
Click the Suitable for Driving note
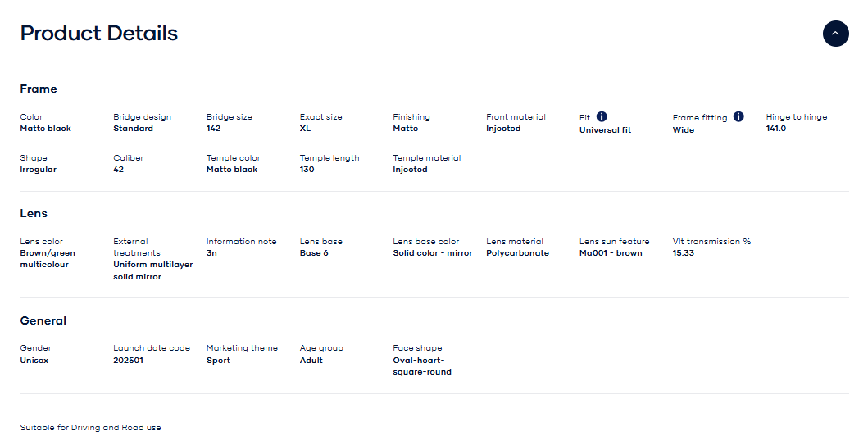91,428
